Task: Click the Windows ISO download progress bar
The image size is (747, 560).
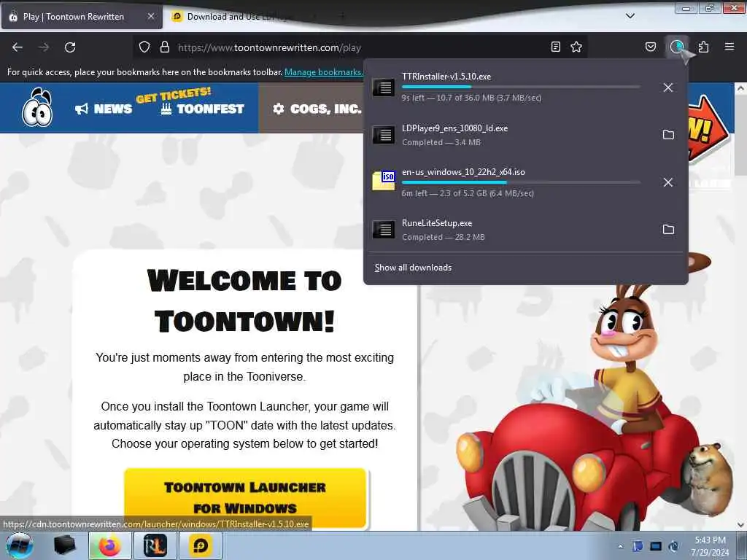Action: click(521, 182)
